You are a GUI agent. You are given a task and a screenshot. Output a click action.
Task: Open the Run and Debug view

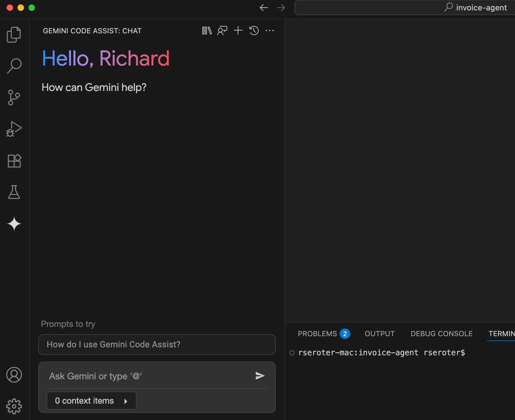point(14,129)
